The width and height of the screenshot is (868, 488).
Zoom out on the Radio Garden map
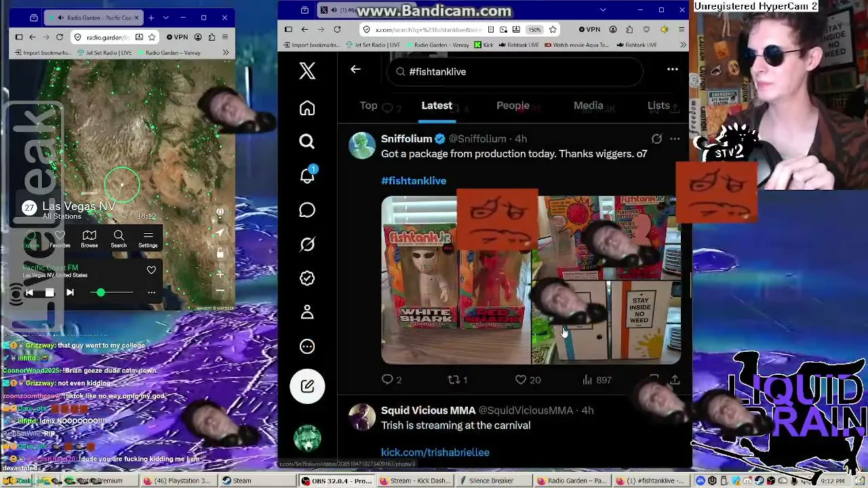220,291
